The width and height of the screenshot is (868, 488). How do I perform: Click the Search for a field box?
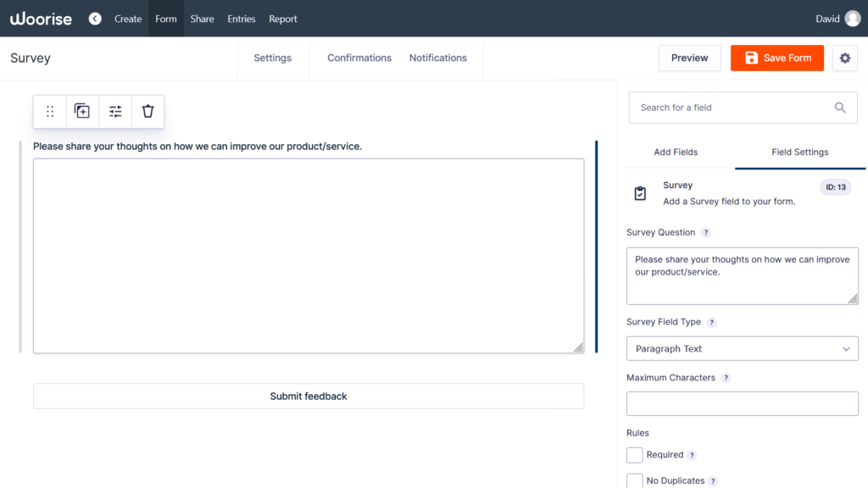pos(729,108)
